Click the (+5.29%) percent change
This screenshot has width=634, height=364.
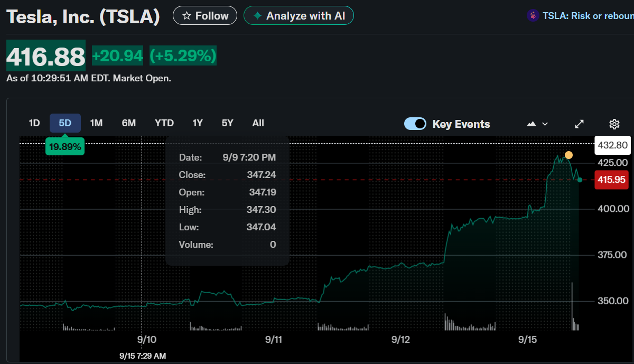click(x=183, y=55)
